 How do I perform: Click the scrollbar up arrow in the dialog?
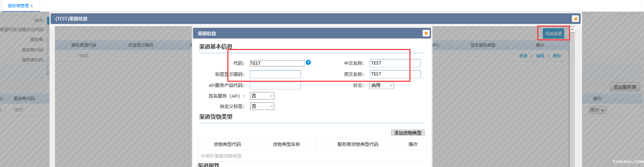[x=572, y=30]
